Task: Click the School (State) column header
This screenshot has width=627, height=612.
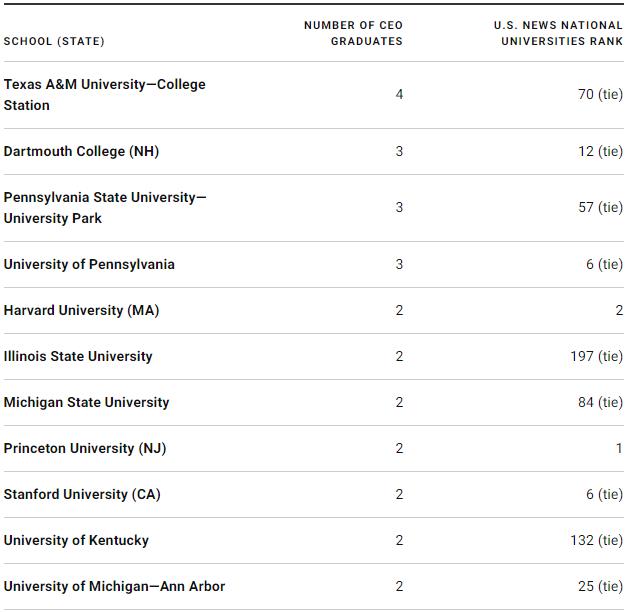Action: coord(54,41)
